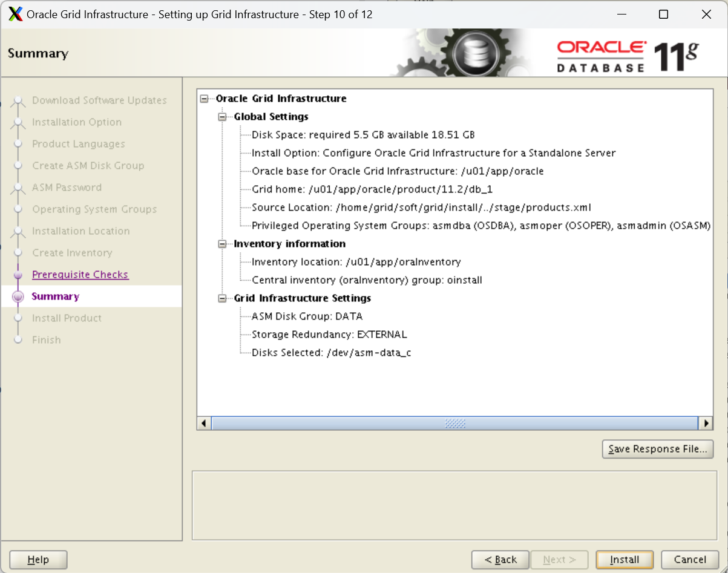
Task: Select the Source Location row
Action: point(421,208)
